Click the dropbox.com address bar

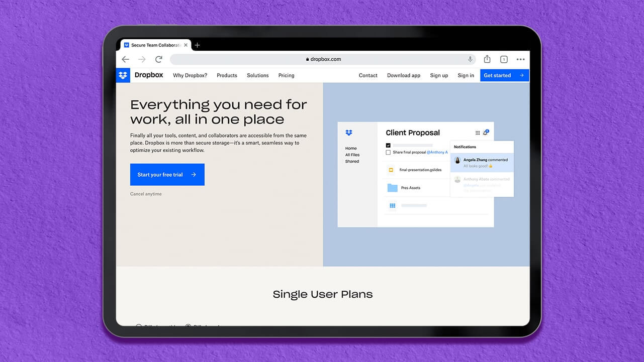[x=324, y=59]
